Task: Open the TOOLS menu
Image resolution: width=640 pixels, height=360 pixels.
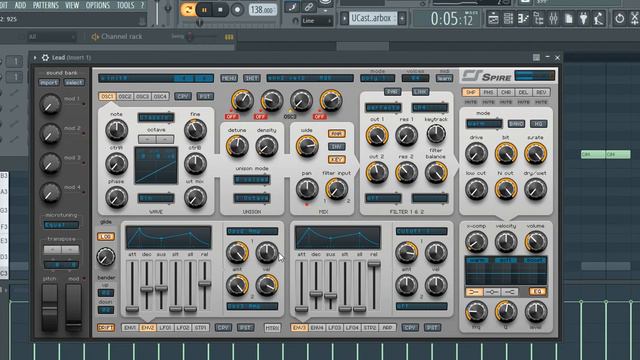Action: click(x=125, y=5)
